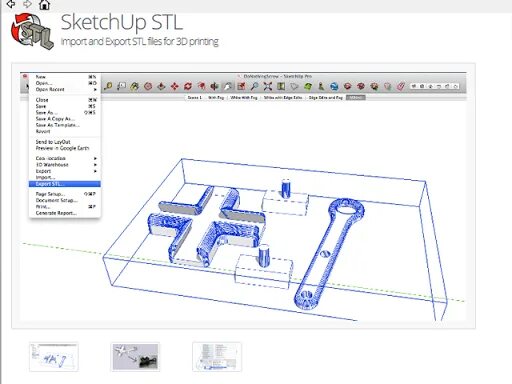Choose Page Setup... menu entry
The width and height of the screenshot is (512, 384).
[65, 194]
